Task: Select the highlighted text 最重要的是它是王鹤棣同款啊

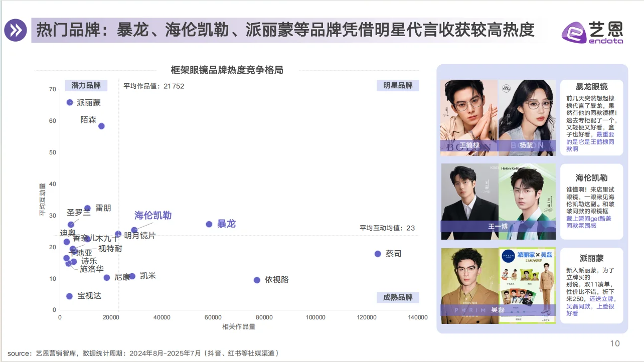Action: click(591, 142)
